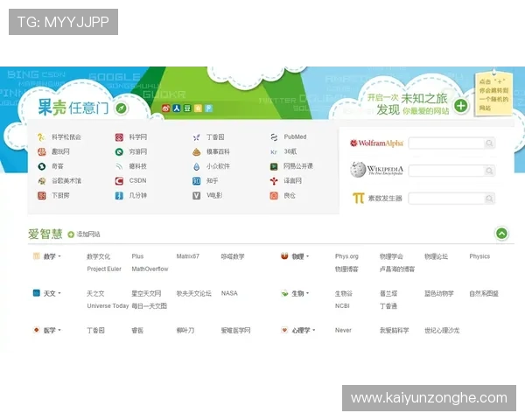The height and width of the screenshot is (420, 525).
Task: Open the 良仓 orange icon
Action: point(274,196)
